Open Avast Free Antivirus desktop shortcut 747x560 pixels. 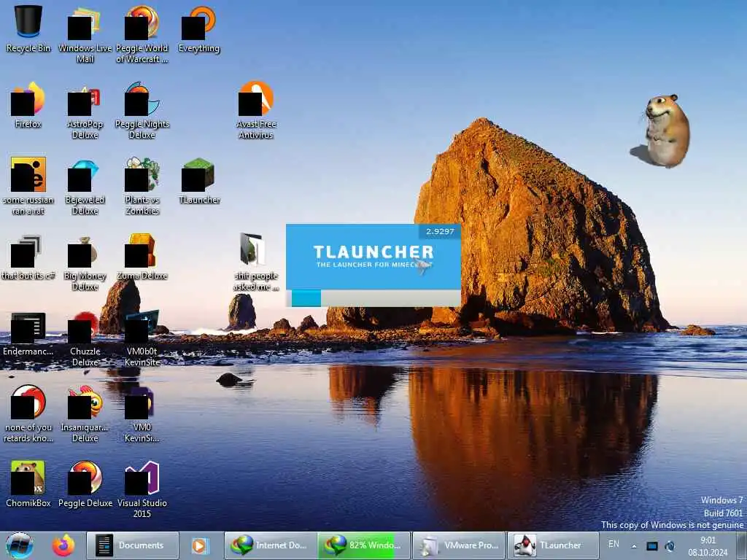click(x=256, y=111)
